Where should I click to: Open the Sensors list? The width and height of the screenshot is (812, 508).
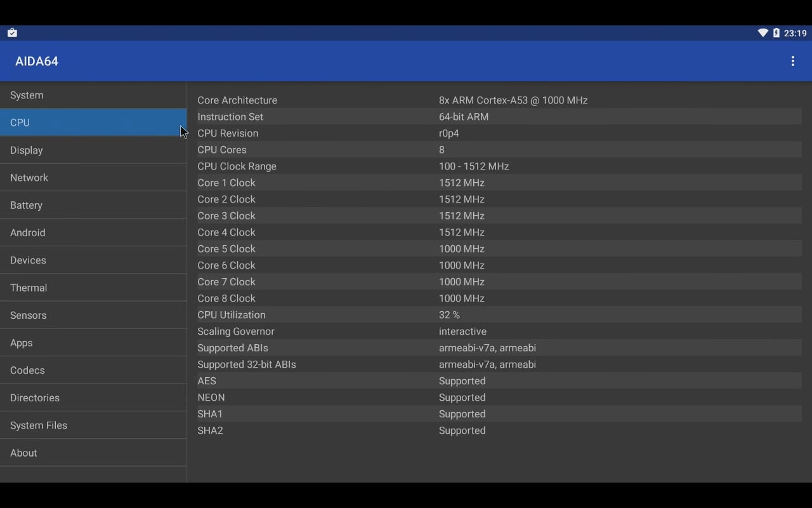tap(93, 316)
